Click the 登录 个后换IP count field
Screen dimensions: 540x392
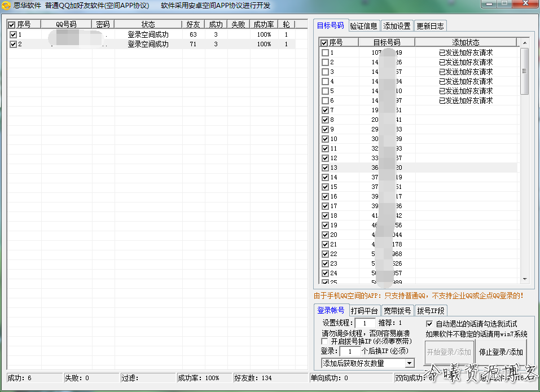point(350,351)
